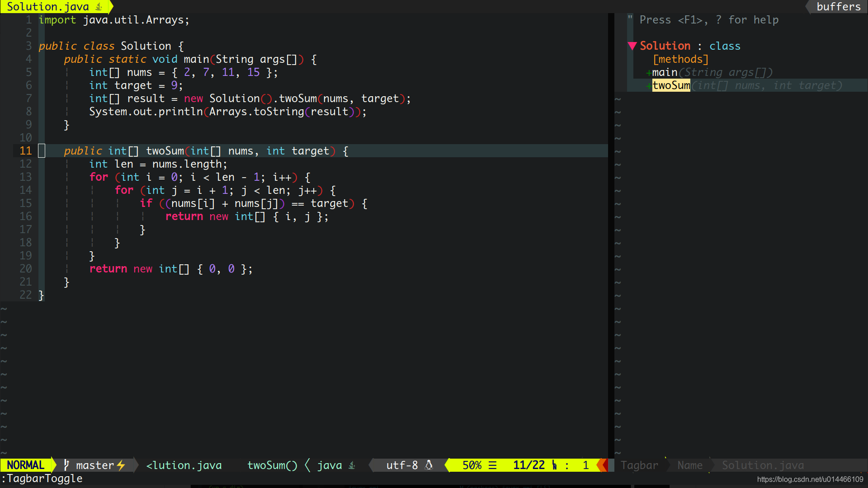868x488 pixels.
Task: Click line number 22 in gutter
Action: coord(26,295)
